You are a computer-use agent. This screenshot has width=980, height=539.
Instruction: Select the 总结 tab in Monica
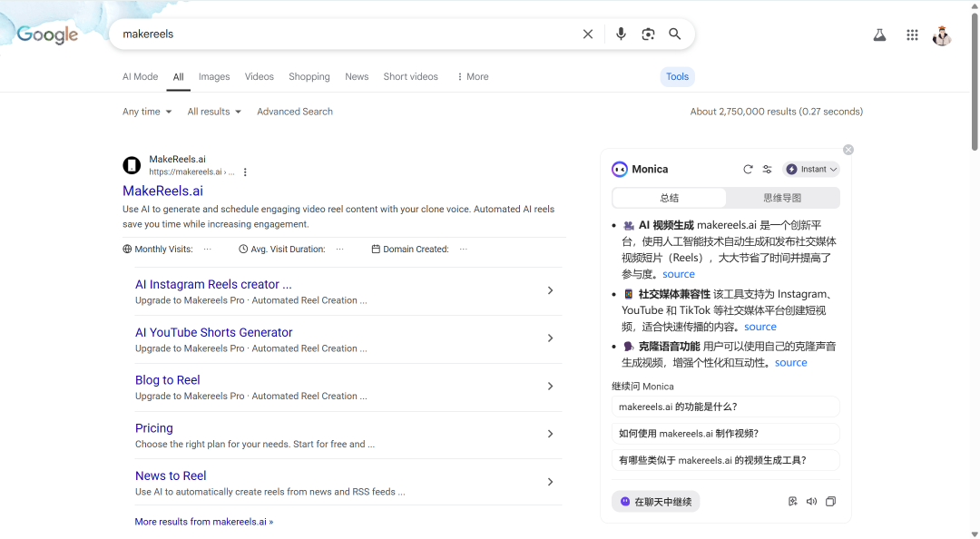point(670,198)
